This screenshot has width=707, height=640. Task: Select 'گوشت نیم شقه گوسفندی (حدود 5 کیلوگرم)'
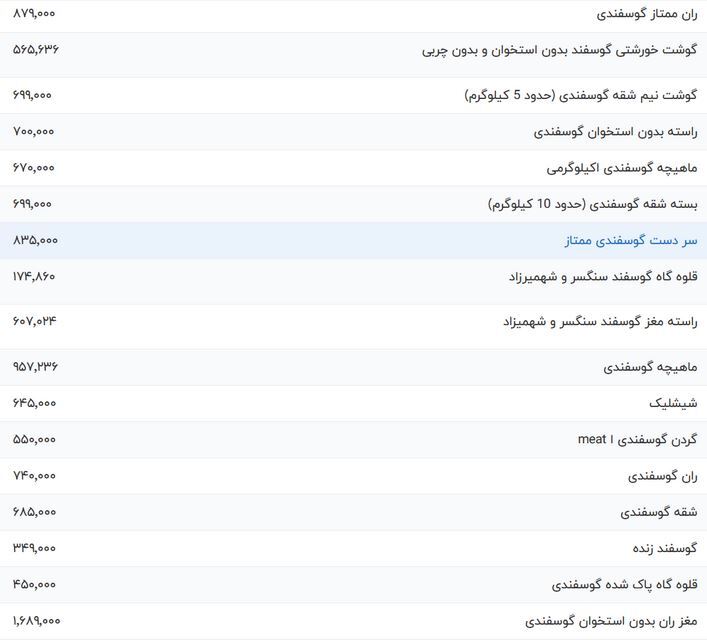point(581,95)
